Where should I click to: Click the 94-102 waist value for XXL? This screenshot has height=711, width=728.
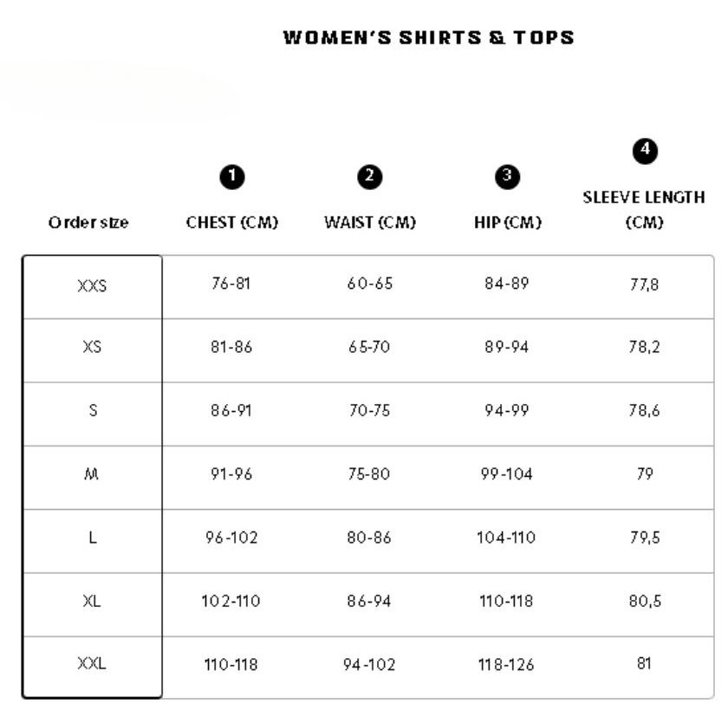click(369, 665)
